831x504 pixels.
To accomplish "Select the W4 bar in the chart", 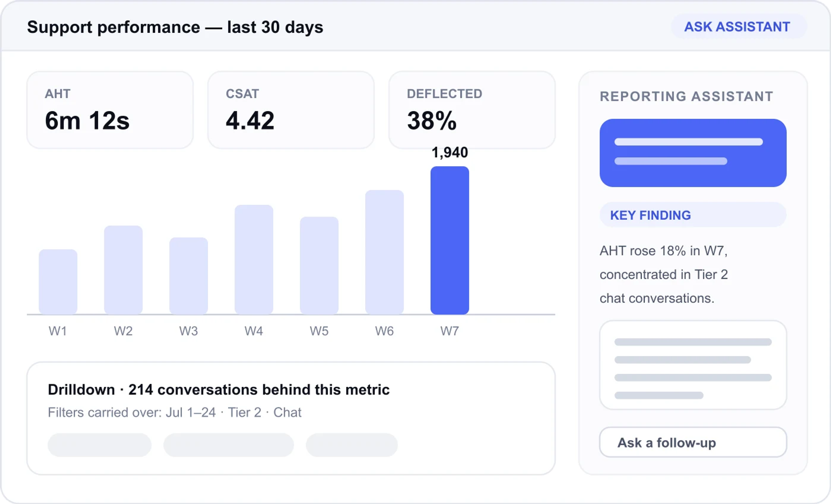I will [x=254, y=260].
